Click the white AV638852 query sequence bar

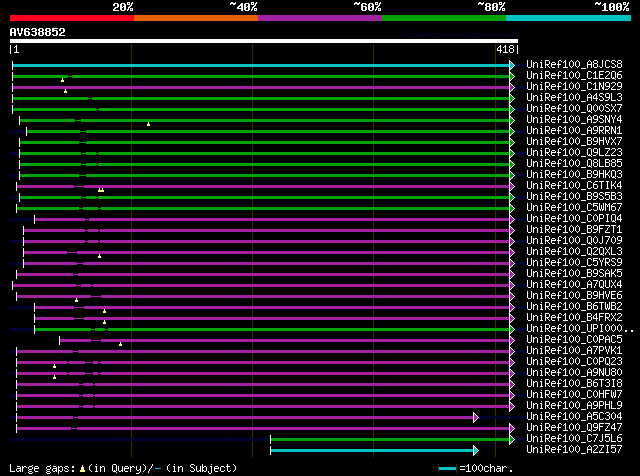[x=264, y=41]
